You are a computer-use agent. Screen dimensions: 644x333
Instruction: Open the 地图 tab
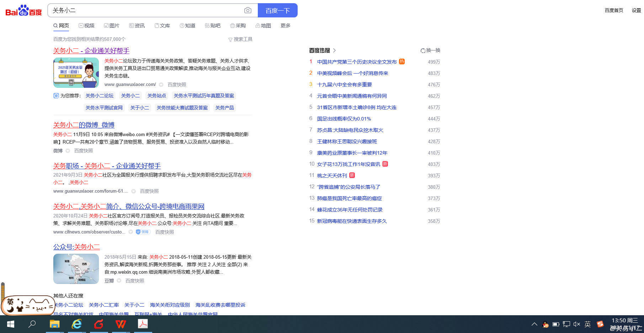pyautogui.click(x=263, y=26)
